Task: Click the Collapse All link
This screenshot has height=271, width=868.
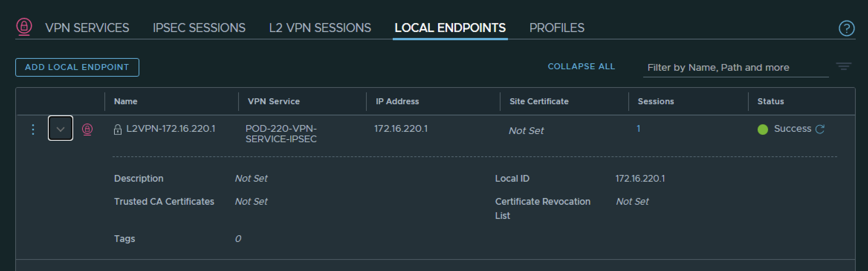Action: point(581,67)
